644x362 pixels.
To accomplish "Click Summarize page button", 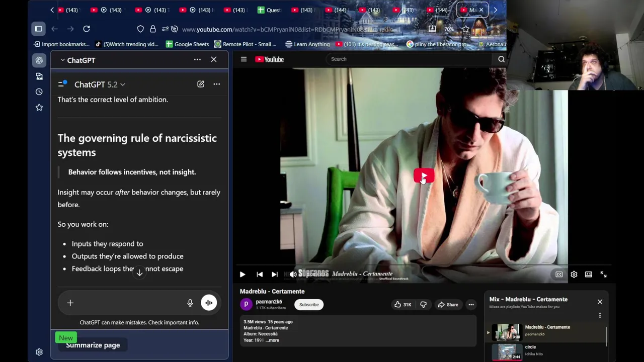I will tap(93, 345).
